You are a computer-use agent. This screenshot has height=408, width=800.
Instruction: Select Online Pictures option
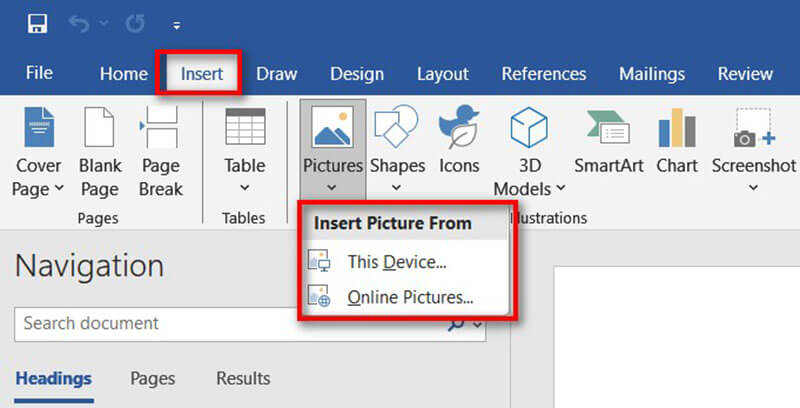click(x=409, y=296)
